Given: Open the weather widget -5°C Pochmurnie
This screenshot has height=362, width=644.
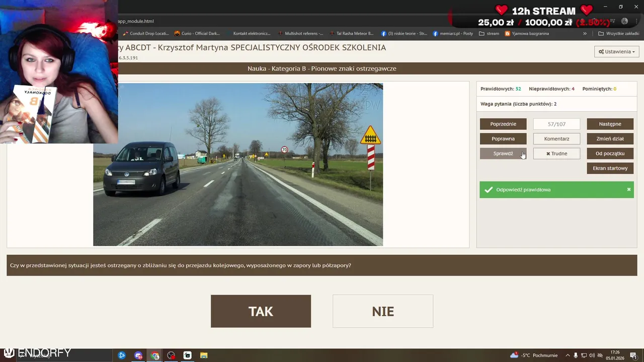Looking at the screenshot, I should [533, 355].
